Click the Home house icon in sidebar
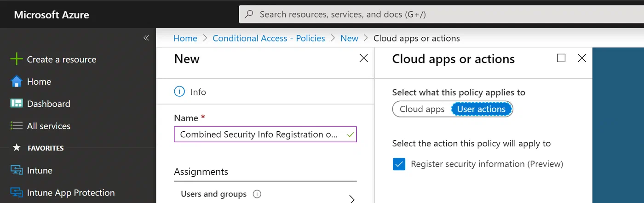Screen dimensions: 644x203 pyautogui.click(x=17, y=81)
